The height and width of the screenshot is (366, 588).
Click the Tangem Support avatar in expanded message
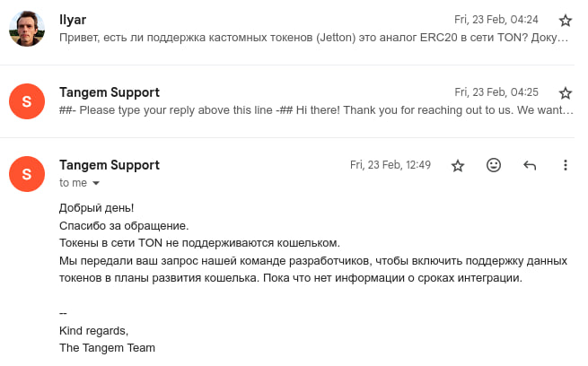tap(26, 174)
